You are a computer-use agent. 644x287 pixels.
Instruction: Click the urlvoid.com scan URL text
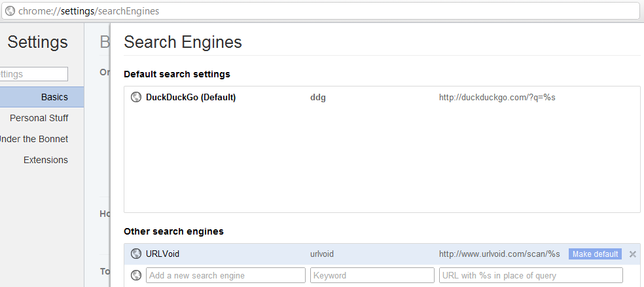click(499, 254)
